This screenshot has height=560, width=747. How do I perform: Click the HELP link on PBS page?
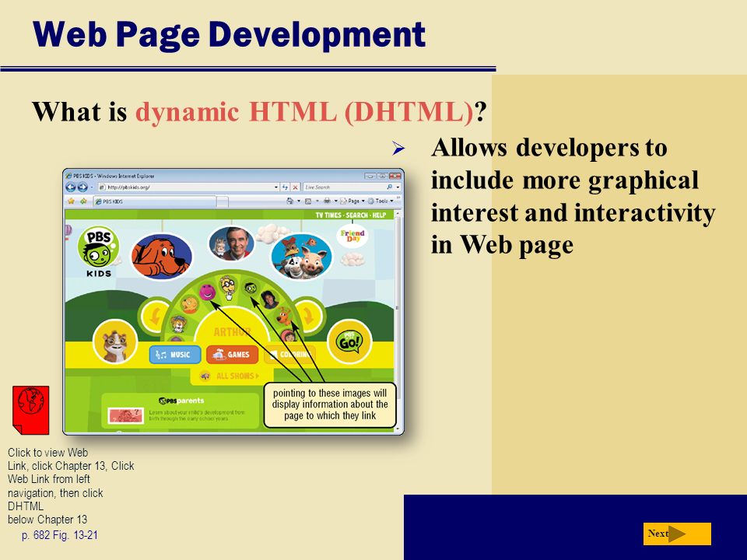point(379,215)
